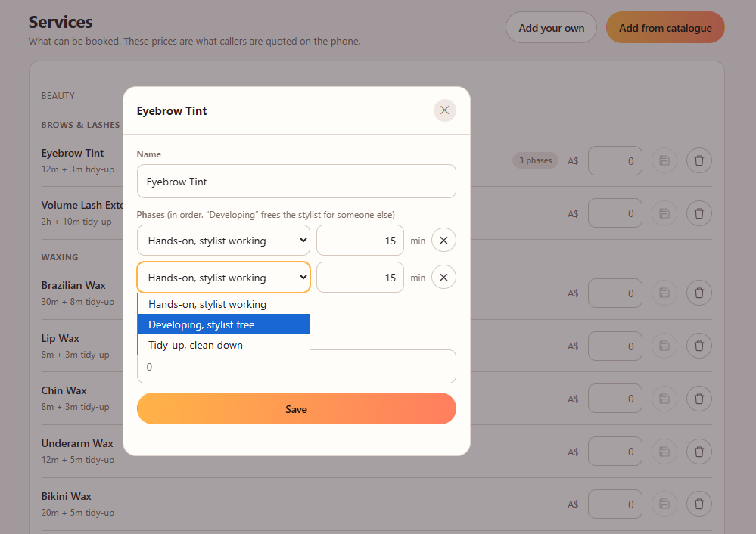756x534 pixels.
Task: Click save icon for Brazilian Wax row
Action: click(x=664, y=293)
